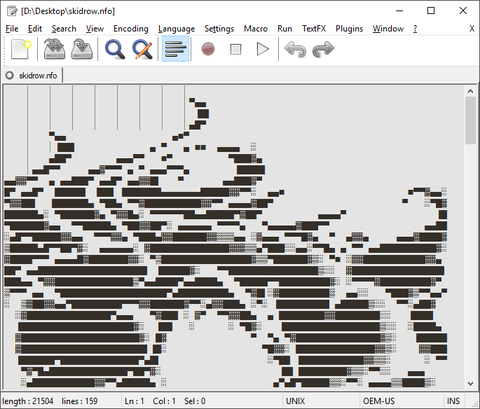Open the ? help menu
The image size is (480, 409).
click(415, 29)
